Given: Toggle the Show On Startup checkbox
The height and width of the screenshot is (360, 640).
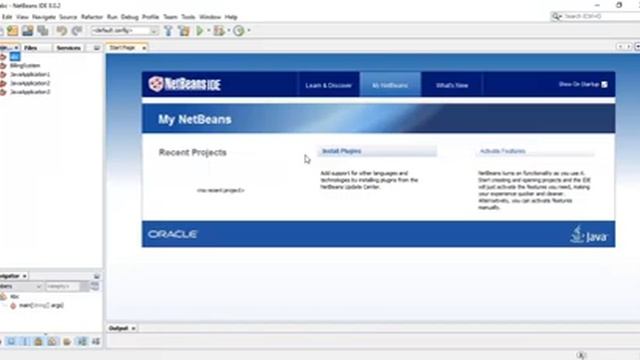Looking at the screenshot, I should coord(604,84).
